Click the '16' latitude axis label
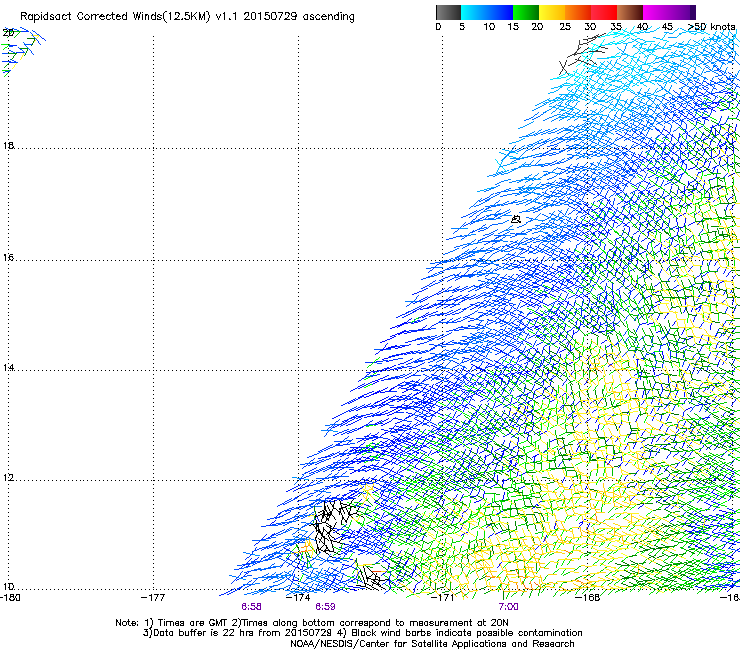The width and height of the screenshot is (740, 650). (8, 257)
